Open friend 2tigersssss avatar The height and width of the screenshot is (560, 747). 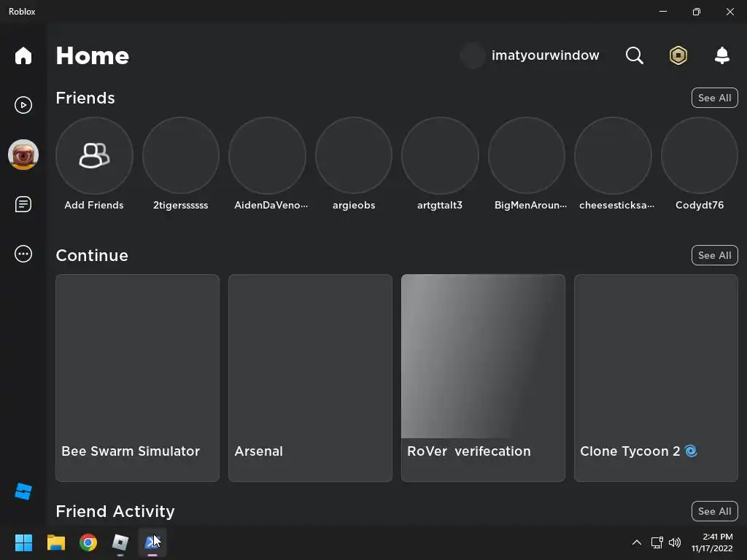click(181, 155)
